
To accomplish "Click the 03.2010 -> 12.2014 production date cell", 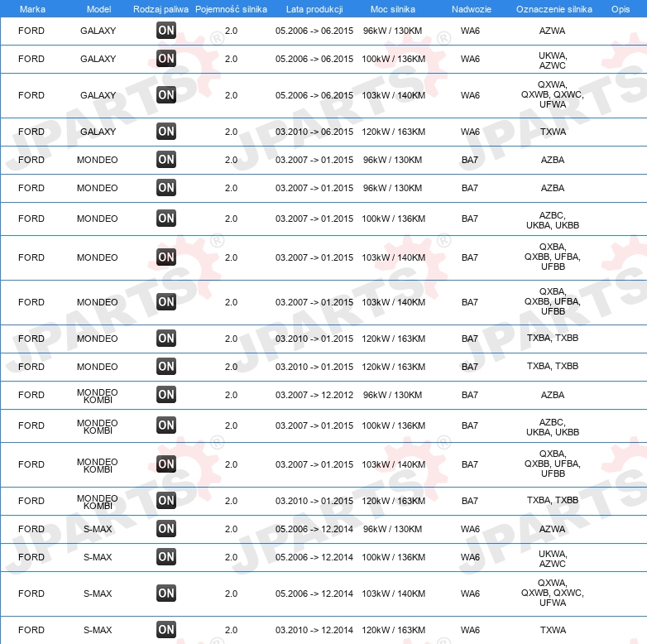I will point(314,630).
